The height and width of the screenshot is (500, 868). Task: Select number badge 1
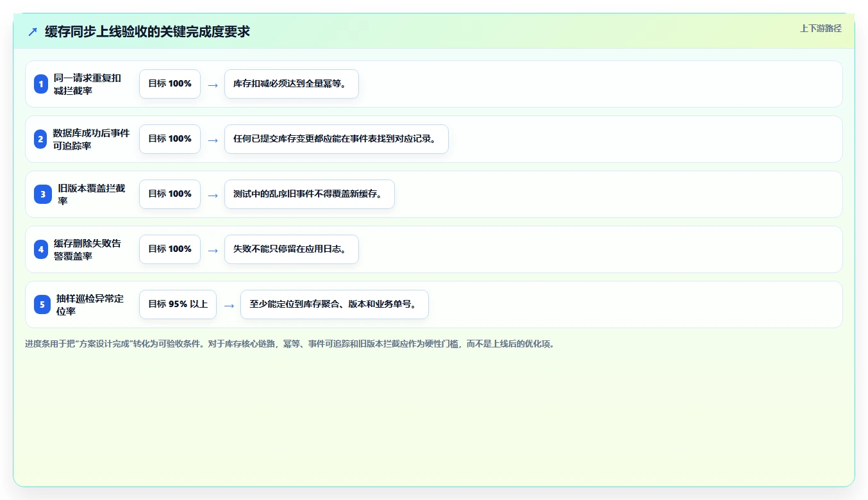[x=41, y=84]
